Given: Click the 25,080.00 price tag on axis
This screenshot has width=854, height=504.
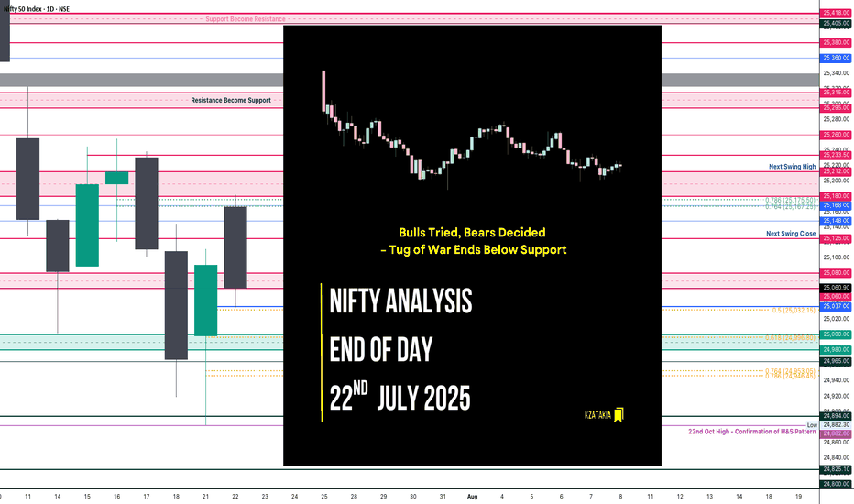Looking at the screenshot, I should [836, 273].
